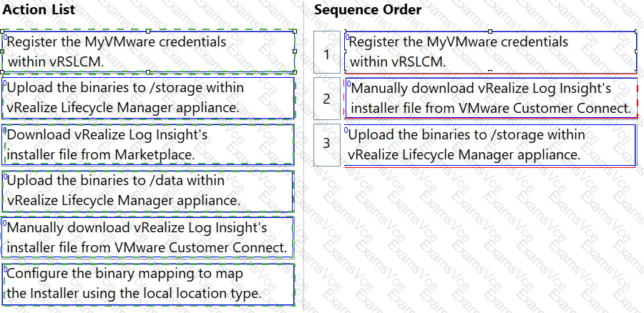Select 'Register the MyVMware credentials' in Sequence Order

[x=491, y=52]
